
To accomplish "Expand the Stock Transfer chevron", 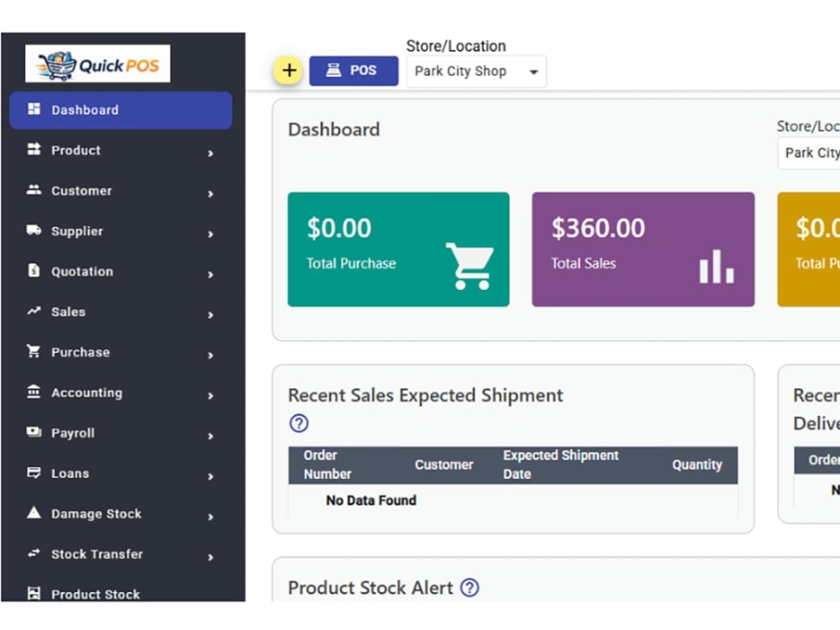I will pyautogui.click(x=211, y=557).
